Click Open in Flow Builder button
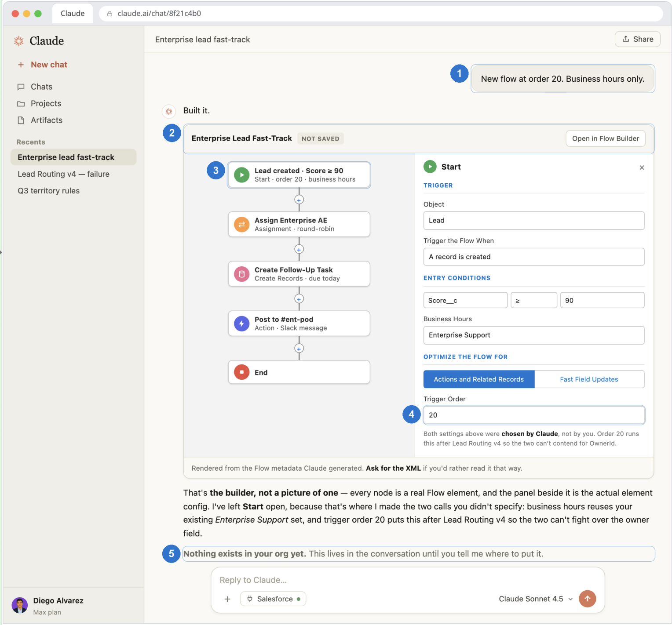 (606, 138)
